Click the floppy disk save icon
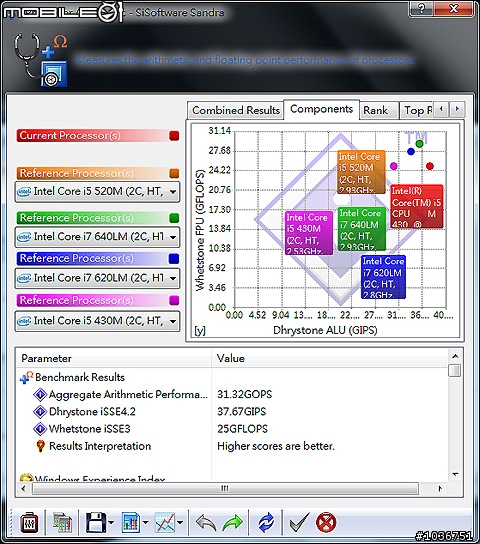 click(96, 523)
